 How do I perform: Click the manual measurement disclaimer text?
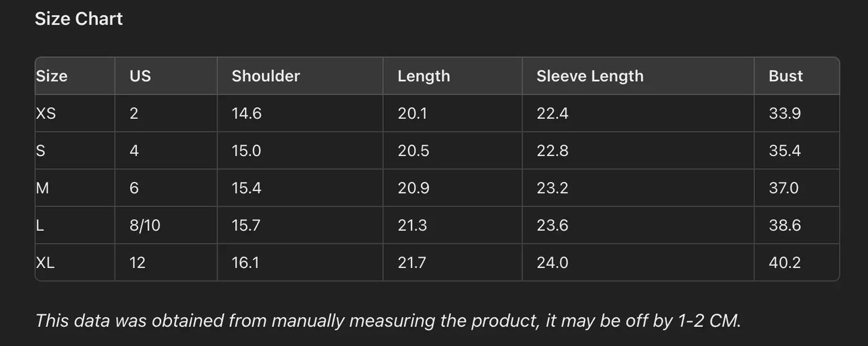point(388,321)
